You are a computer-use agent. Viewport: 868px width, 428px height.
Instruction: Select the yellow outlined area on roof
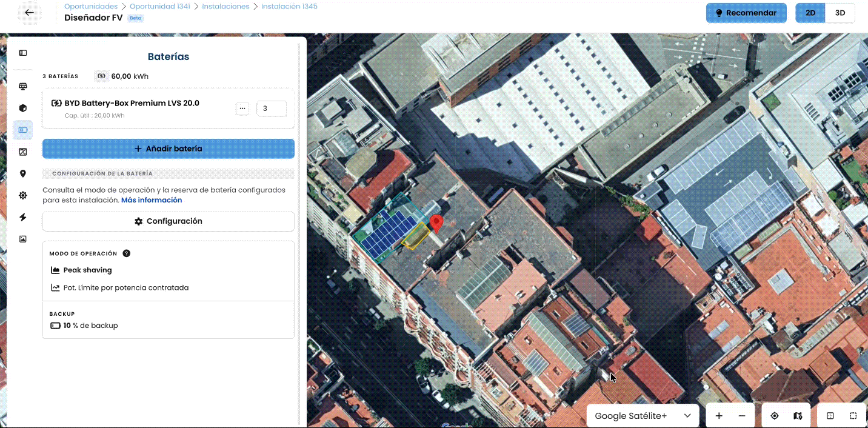tap(415, 236)
